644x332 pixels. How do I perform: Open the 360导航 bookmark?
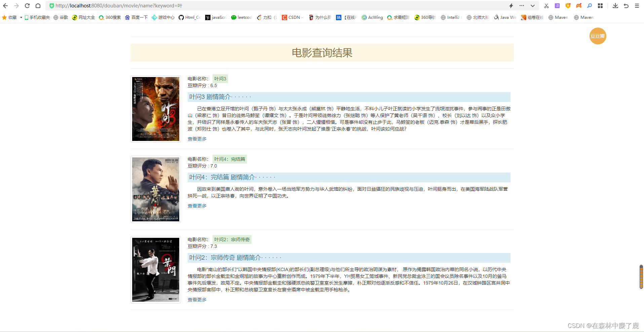pos(425,17)
